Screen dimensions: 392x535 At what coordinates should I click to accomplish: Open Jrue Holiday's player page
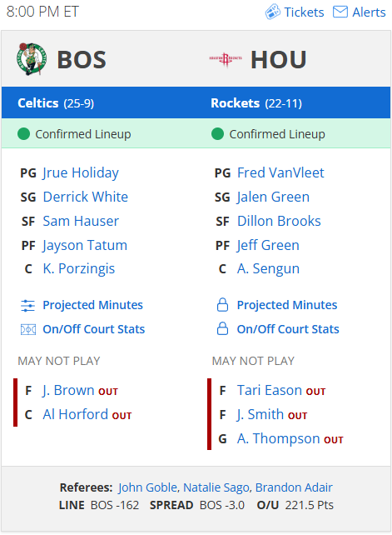(81, 173)
